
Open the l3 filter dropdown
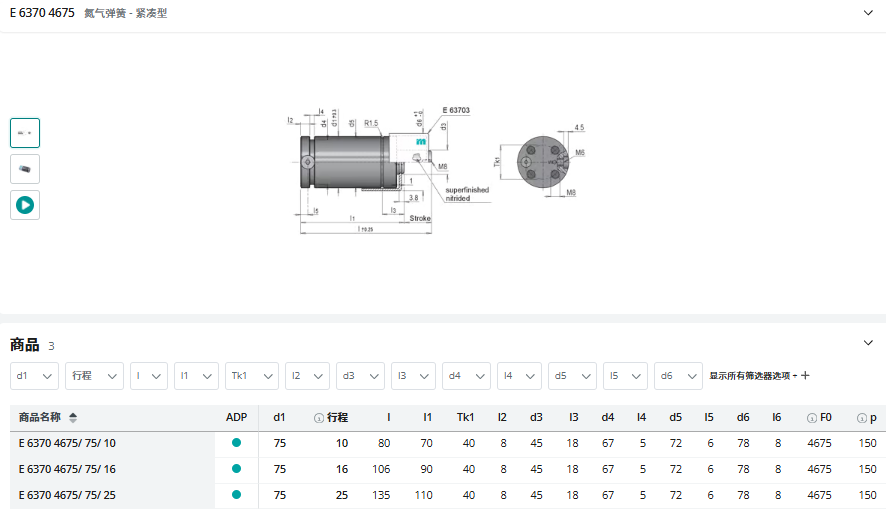[413, 376]
